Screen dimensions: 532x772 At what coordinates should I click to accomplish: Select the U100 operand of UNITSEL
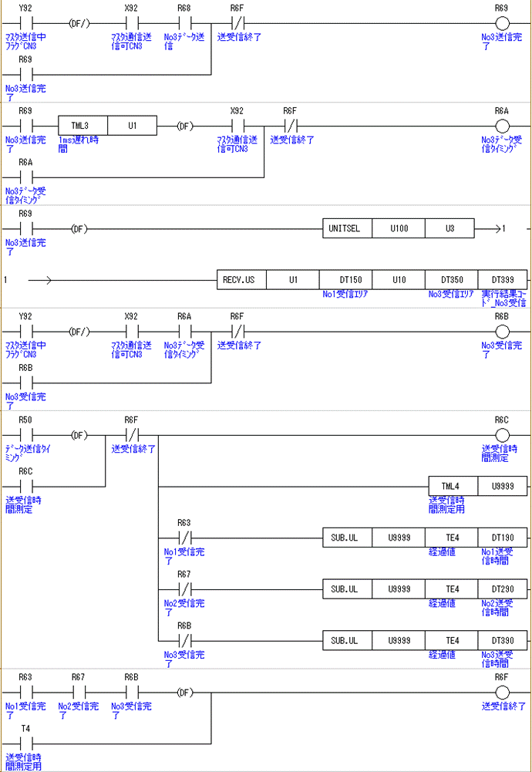(x=398, y=229)
